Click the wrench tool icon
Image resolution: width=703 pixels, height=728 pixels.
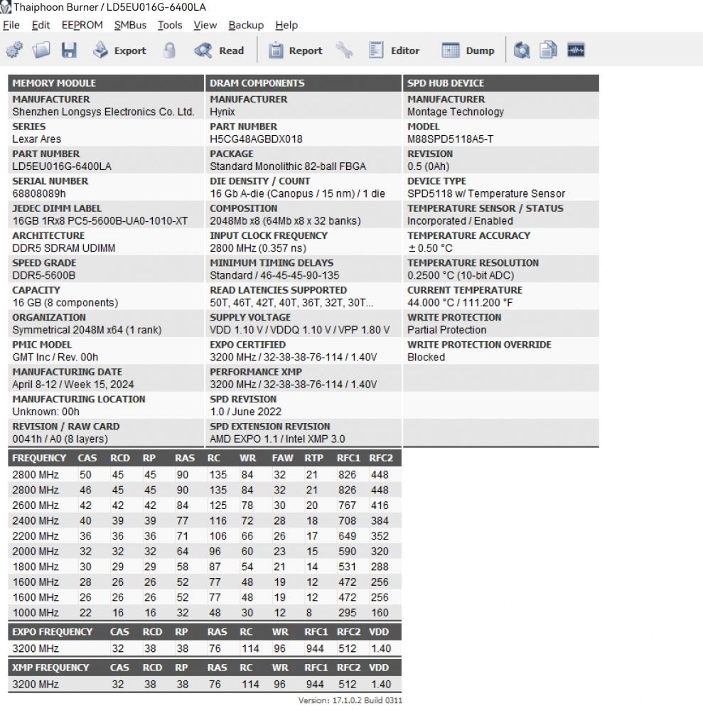point(344,50)
